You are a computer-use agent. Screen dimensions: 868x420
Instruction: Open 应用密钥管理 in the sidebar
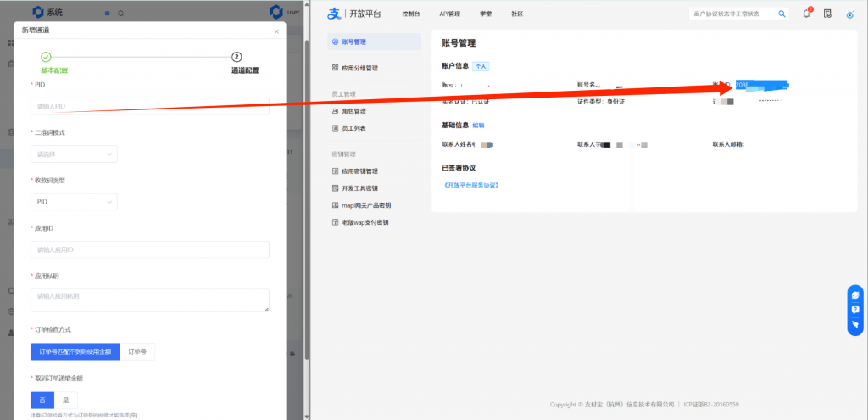(x=359, y=171)
